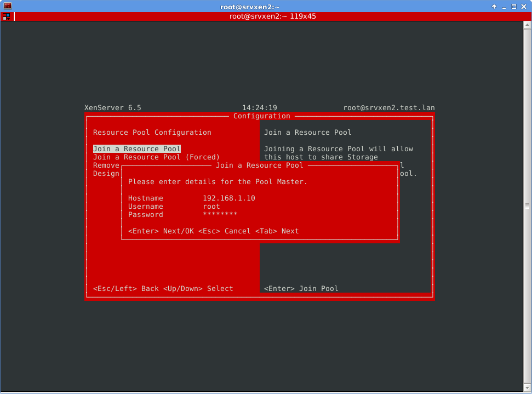Click the vertical scrollbar grip handle

[527, 205]
